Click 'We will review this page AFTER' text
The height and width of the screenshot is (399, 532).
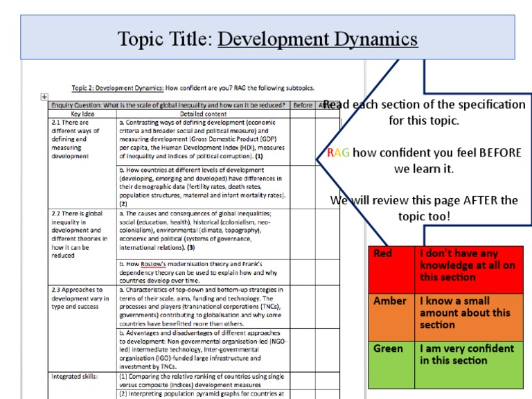424,208
